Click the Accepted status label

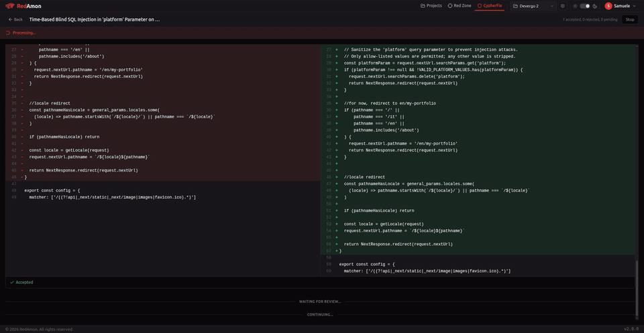pos(21,282)
